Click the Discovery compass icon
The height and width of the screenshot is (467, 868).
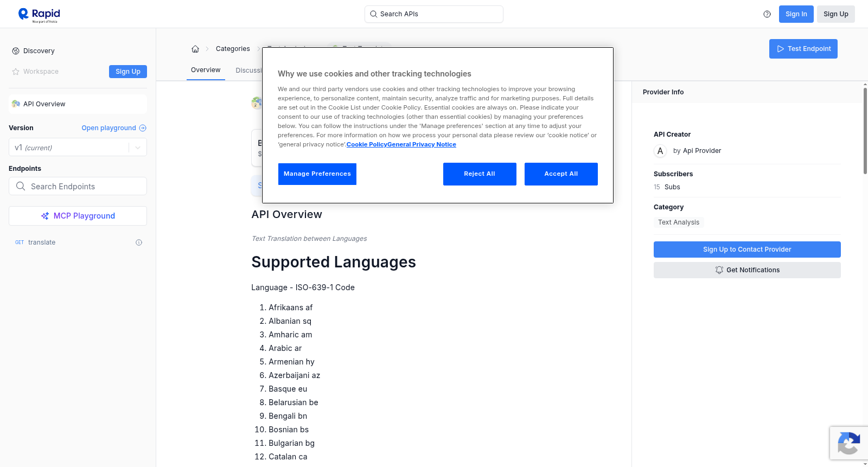coord(16,51)
